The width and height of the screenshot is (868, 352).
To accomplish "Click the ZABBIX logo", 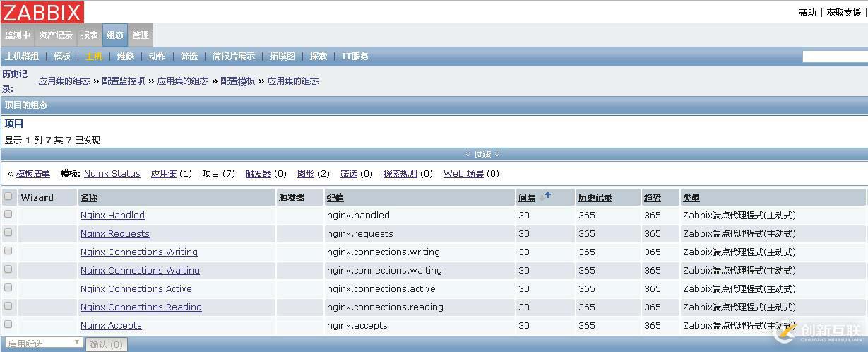I will [42, 11].
